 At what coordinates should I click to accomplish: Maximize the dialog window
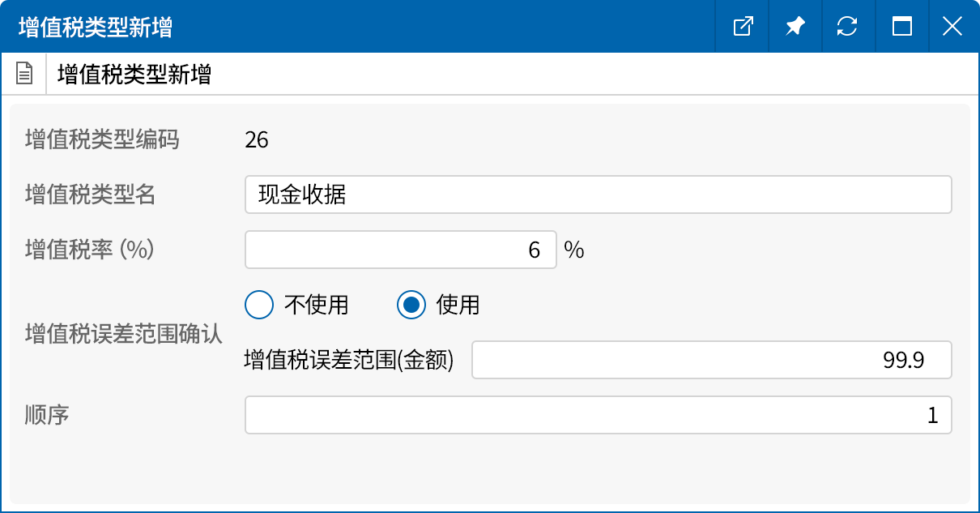pyautogui.click(x=901, y=26)
